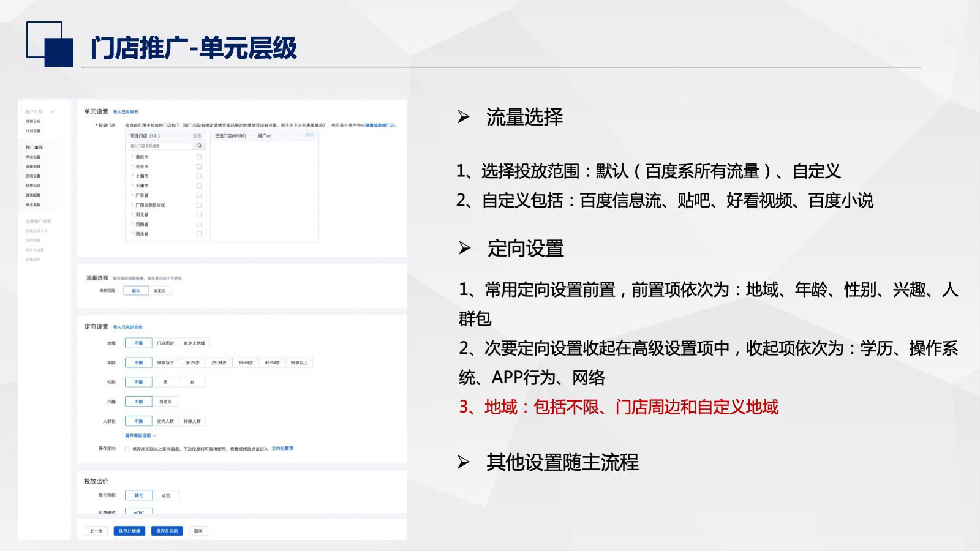This screenshot has width=980, height=551.
Task: Expand the 天津市 tree node arrow
Action: click(x=132, y=186)
